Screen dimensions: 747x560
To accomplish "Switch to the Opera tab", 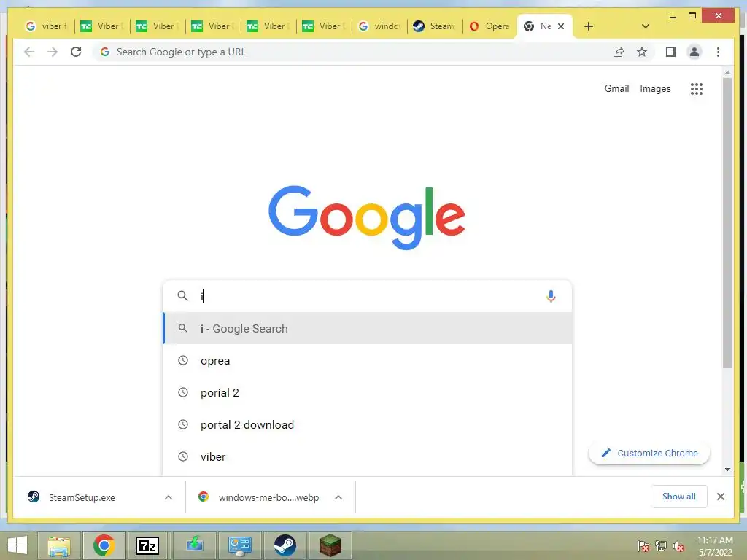I will 489,26.
